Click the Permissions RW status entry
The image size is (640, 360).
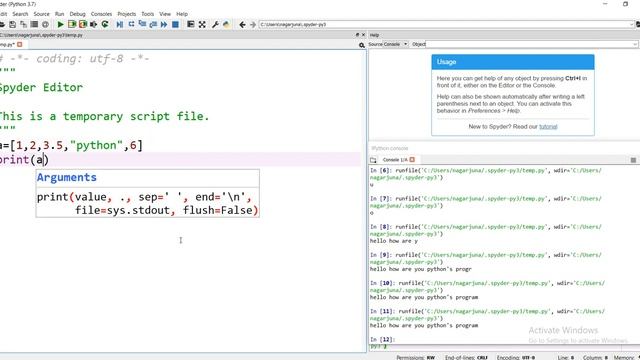[x=416, y=357]
